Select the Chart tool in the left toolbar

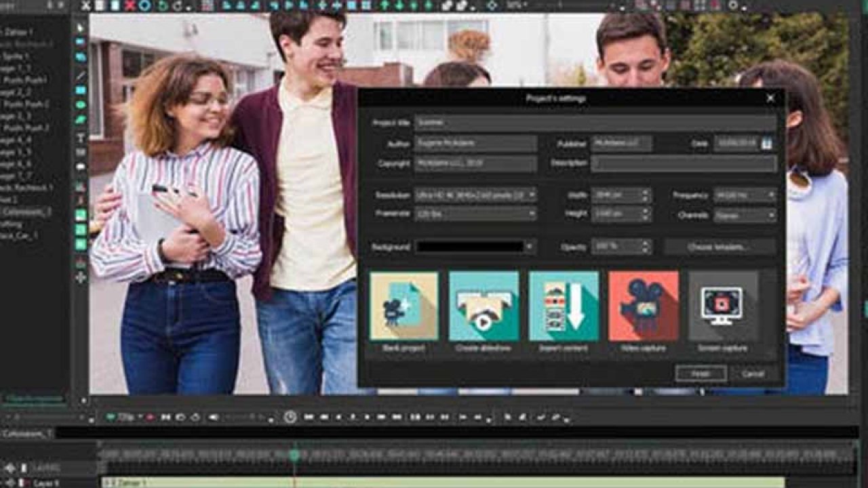pos(81,186)
